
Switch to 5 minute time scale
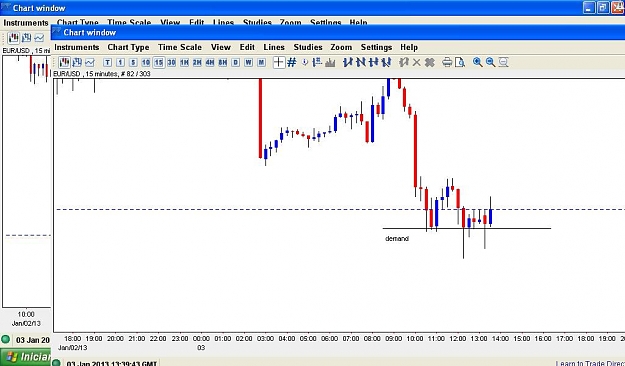click(x=133, y=62)
